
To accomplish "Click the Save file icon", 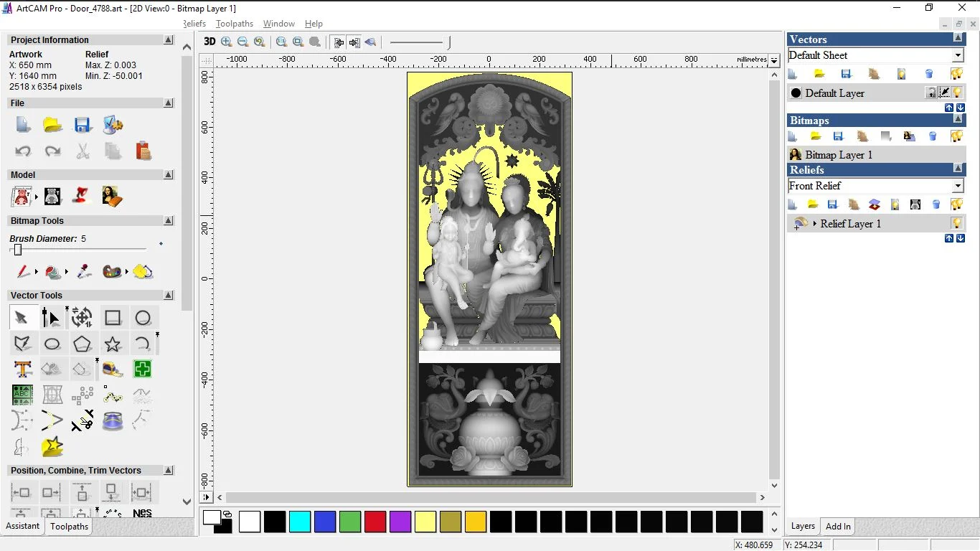I will (83, 125).
